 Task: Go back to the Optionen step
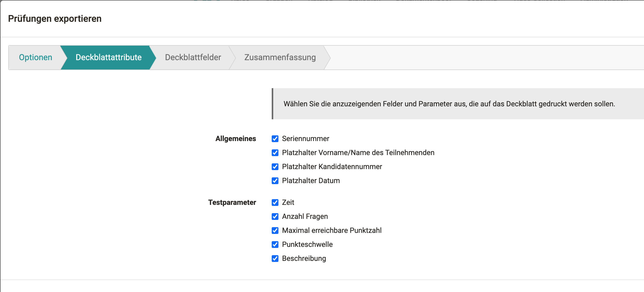(36, 57)
